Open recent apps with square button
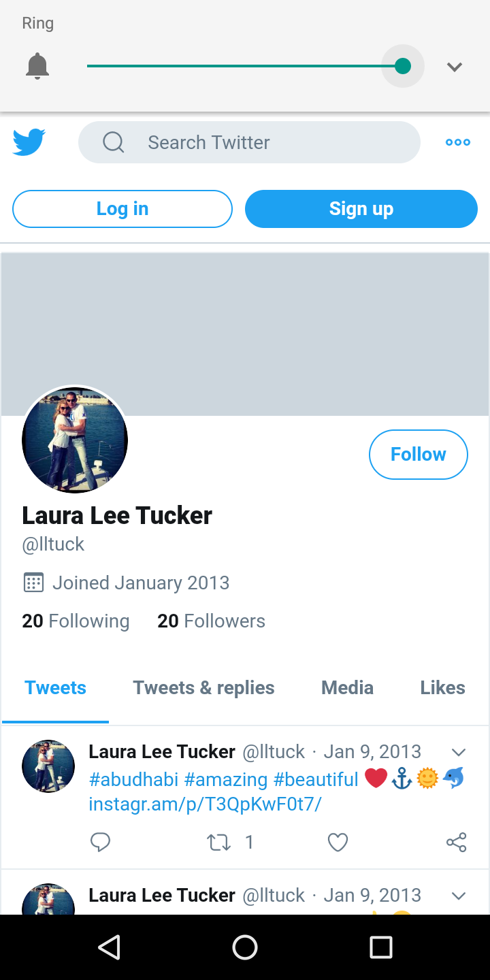Screen dimensions: 490x980 coord(381,947)
